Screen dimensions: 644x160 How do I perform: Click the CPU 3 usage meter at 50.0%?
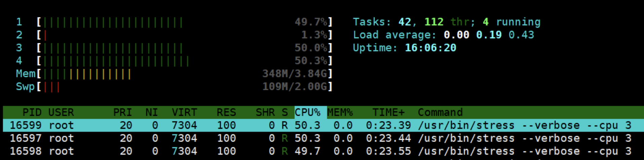click(184, 48)
